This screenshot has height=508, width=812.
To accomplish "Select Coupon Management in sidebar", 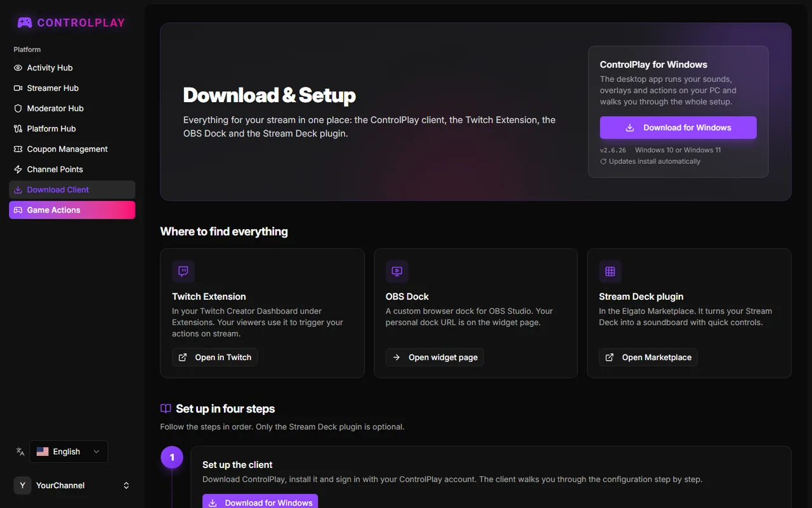I will tap(72, 149).
